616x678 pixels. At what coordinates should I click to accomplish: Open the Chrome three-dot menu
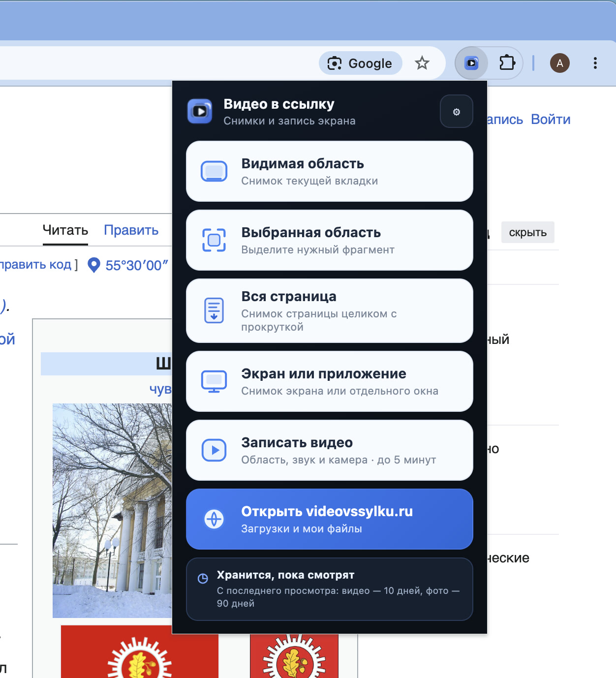595,63
